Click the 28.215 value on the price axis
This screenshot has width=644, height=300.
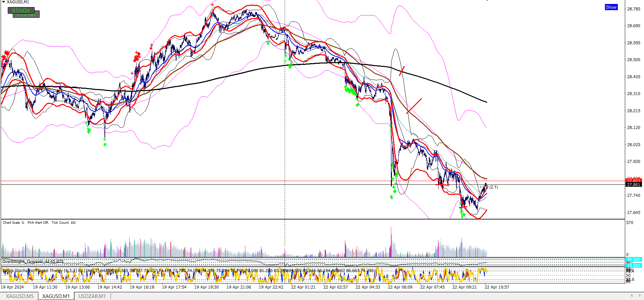tap(634, 111)
